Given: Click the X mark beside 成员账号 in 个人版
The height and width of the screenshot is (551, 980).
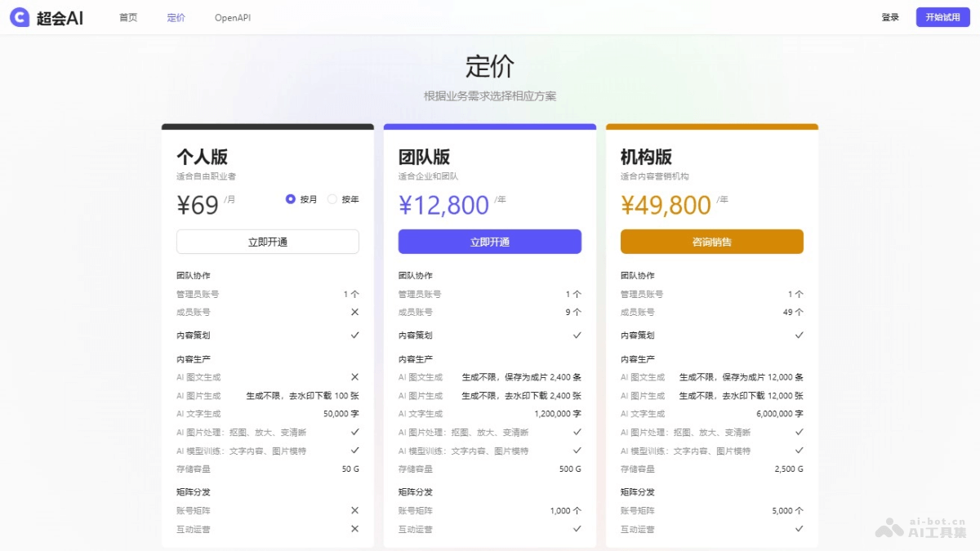Looking at the screenshot, I should [x=354, y=312].
